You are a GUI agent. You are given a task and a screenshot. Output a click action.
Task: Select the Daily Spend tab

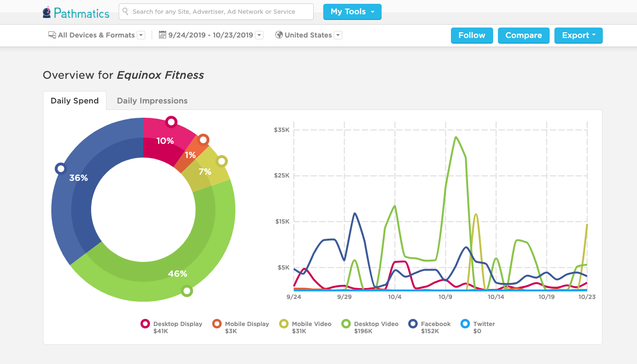[x=75, y=101]
